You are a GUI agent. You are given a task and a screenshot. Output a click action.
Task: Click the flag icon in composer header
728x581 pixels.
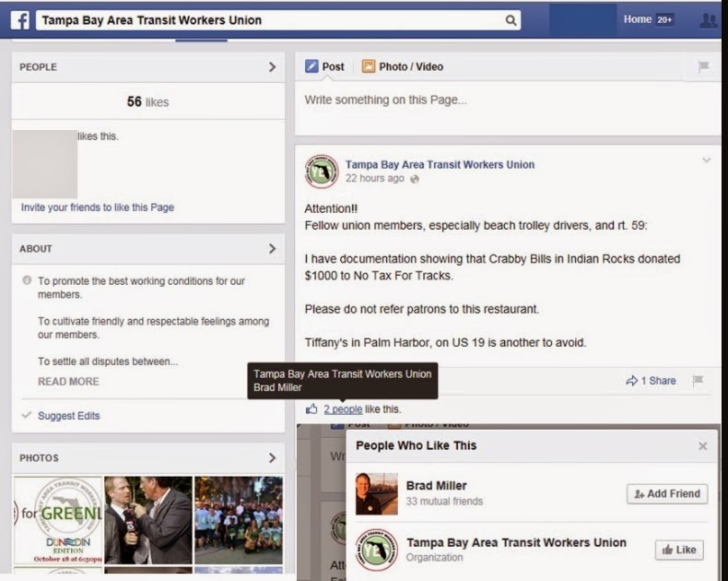[x=703, y=66]
